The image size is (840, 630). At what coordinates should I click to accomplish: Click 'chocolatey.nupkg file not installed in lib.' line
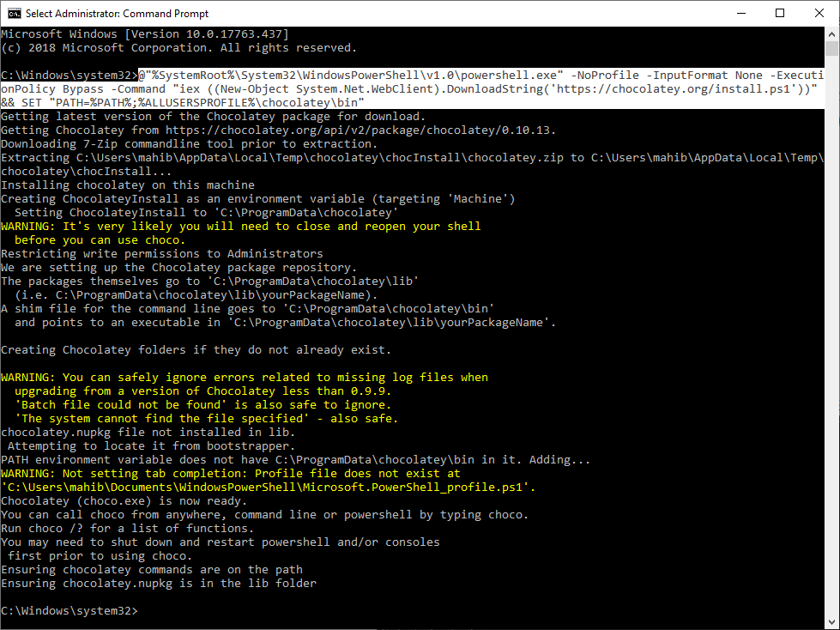click(148, 433)
